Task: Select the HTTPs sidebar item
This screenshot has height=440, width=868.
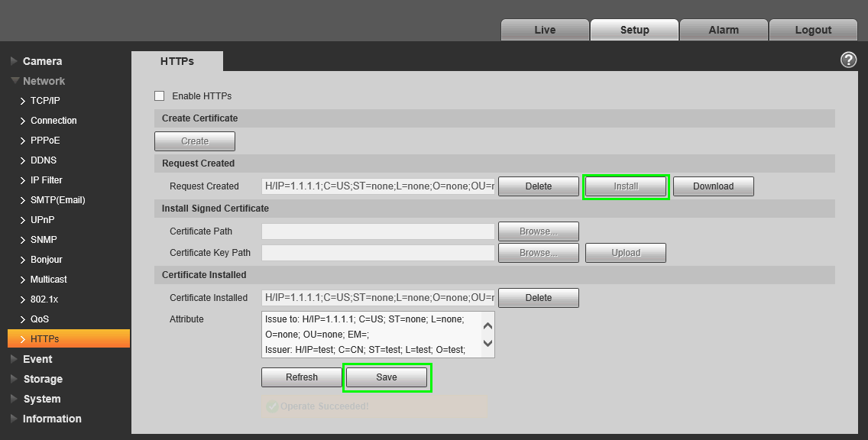Action: pyautogui.click(x=69, y=338)
